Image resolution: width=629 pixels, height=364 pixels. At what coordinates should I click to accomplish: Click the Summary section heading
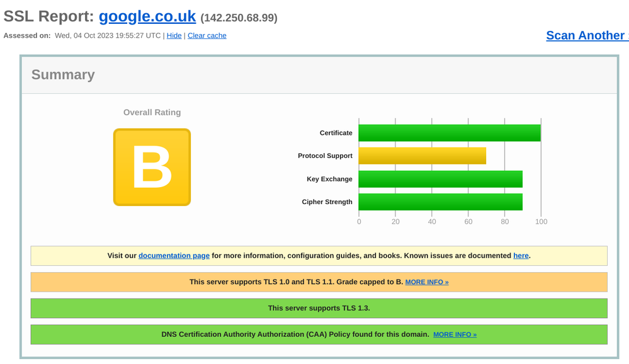pos(63,75)
